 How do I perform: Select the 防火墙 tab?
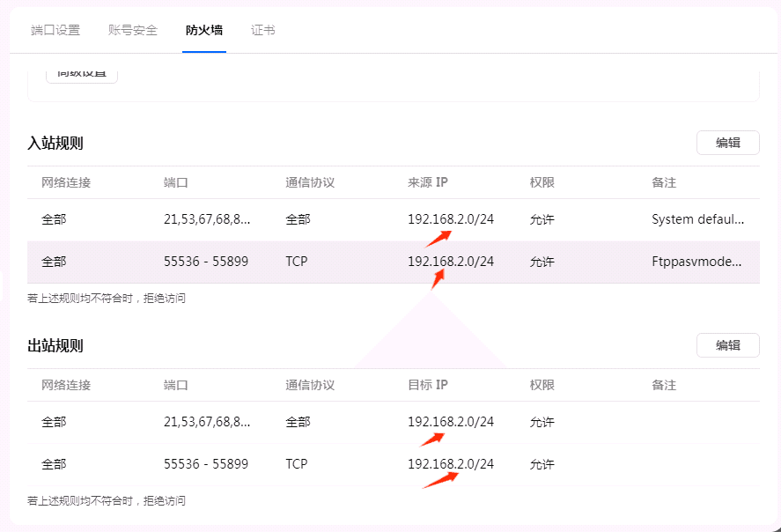click(x=204, y=30)
